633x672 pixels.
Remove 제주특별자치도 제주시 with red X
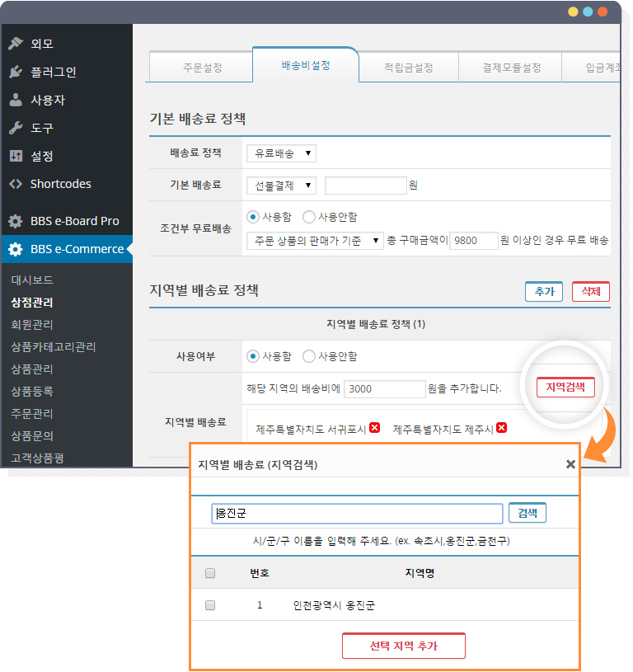pos(501,428)
